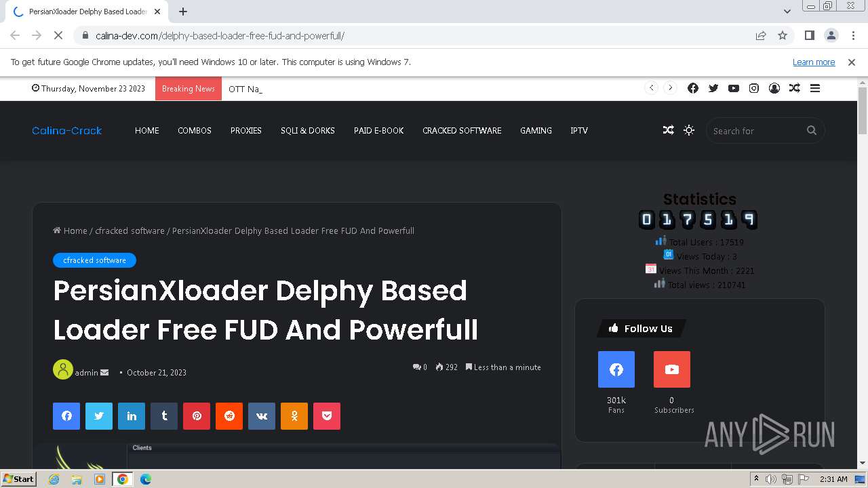The height and width of the screenshot is (488, 868).
Task: Click Home breadcrumb link
Action: (71, 230)
